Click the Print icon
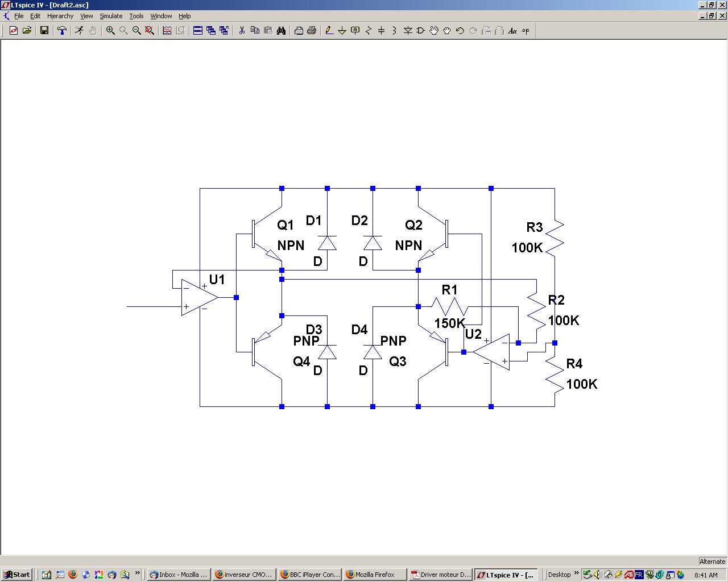 point(312,31)
